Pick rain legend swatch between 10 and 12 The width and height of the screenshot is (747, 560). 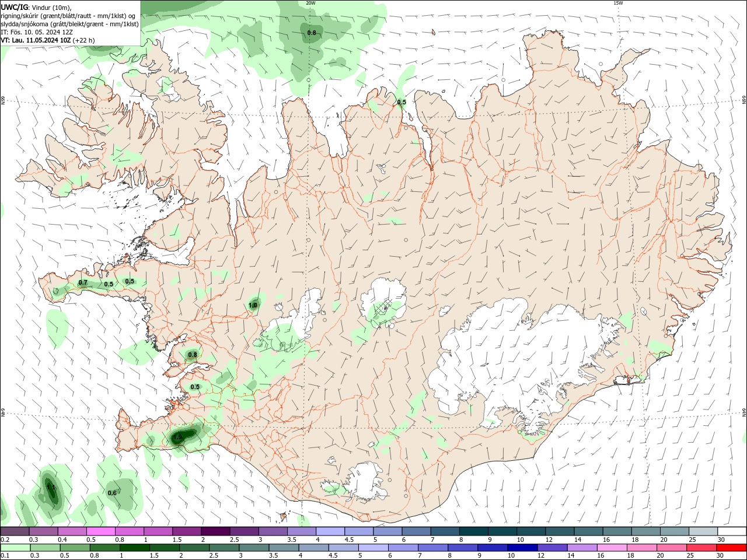pyautogui.click(x=523, y=548)
